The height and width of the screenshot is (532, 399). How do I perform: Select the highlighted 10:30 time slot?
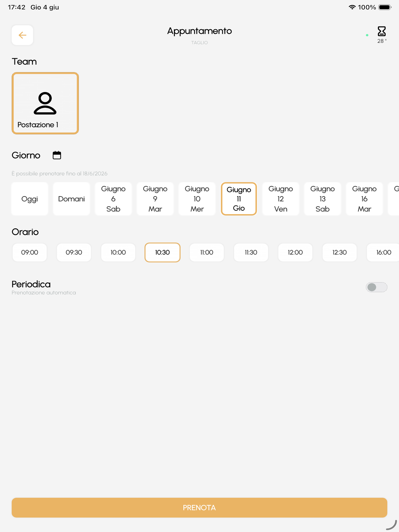coord(162,252)
